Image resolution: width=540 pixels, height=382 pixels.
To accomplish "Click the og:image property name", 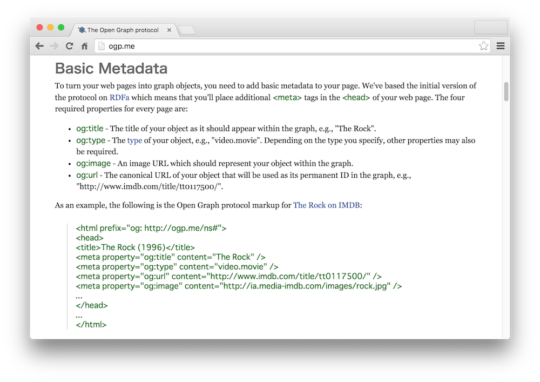I will point(93,163).
